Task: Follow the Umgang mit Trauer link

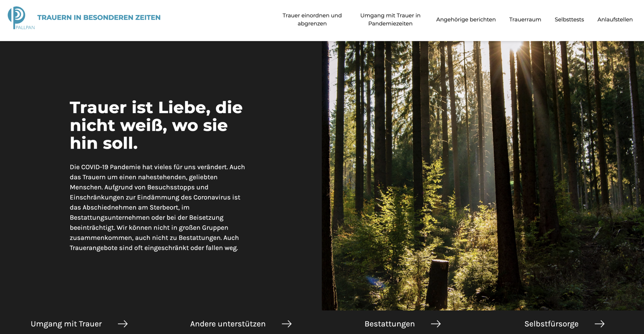Action: click(66, 324)
